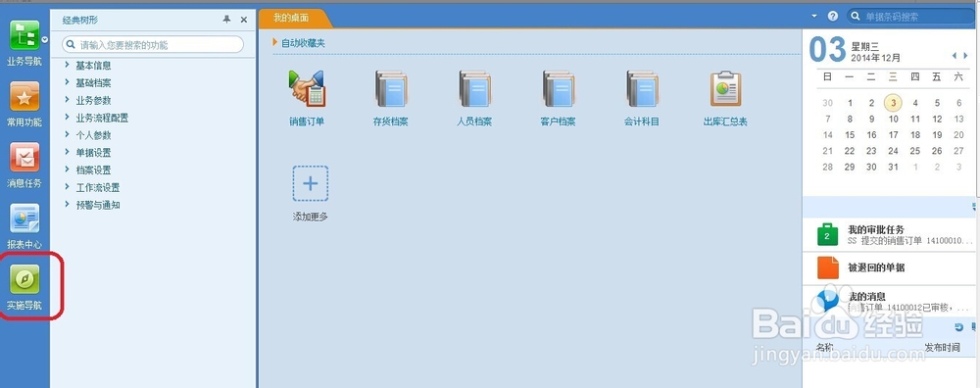Expand 基本信息 tree node
Image resolution: width=980 pixels, height=388 pixels.
pyautogui.click(x=67, y=65)
